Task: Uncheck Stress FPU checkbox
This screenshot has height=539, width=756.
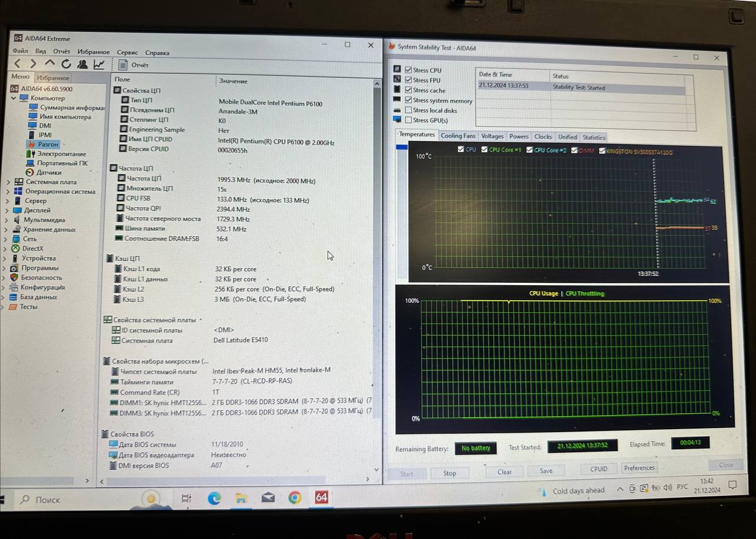Action: tap(408, 80)
